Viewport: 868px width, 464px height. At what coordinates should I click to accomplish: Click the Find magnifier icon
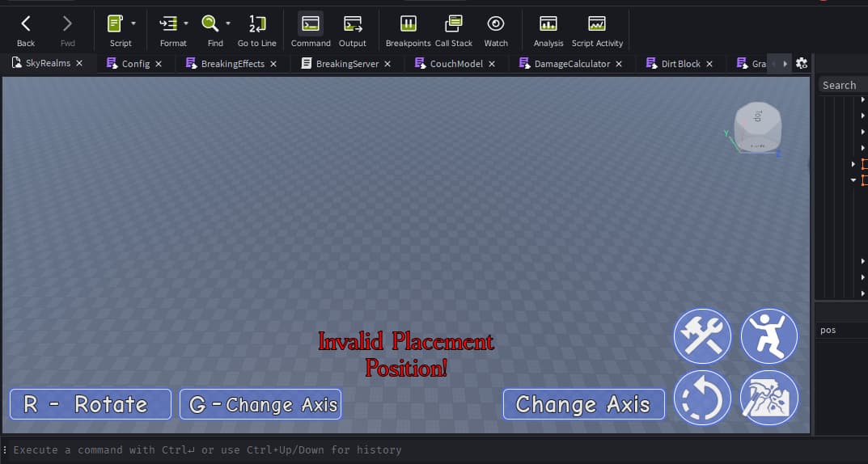coord(210,23)
